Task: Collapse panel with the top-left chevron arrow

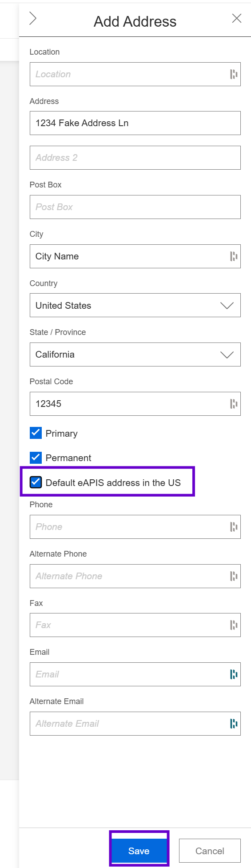Action: [32, 18]
